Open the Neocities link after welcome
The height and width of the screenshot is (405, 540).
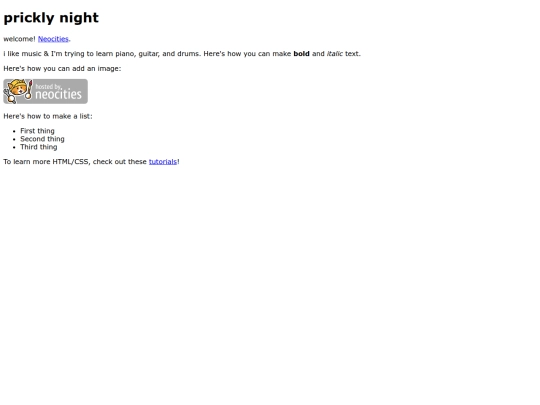point(53,39)
